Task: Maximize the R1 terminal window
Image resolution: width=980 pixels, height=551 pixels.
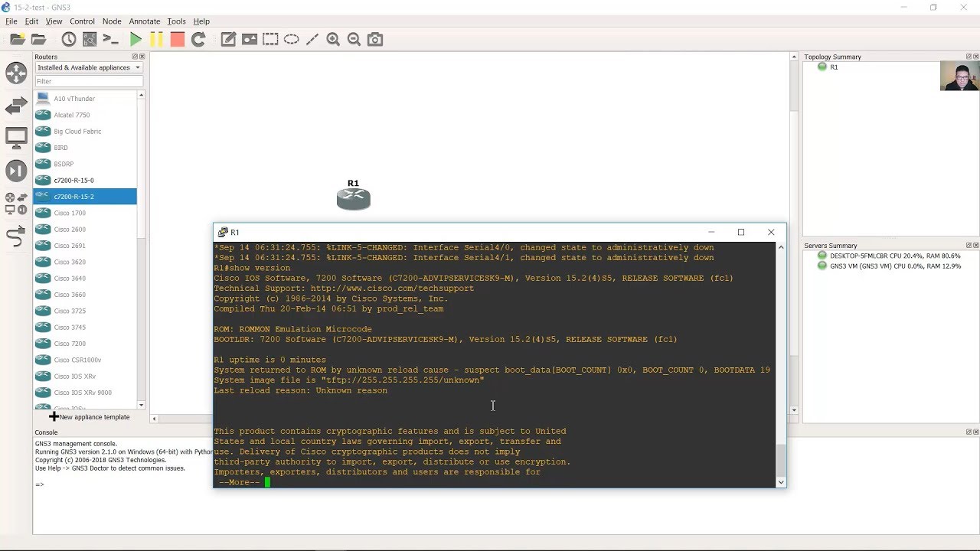Action: pos(741,232)
